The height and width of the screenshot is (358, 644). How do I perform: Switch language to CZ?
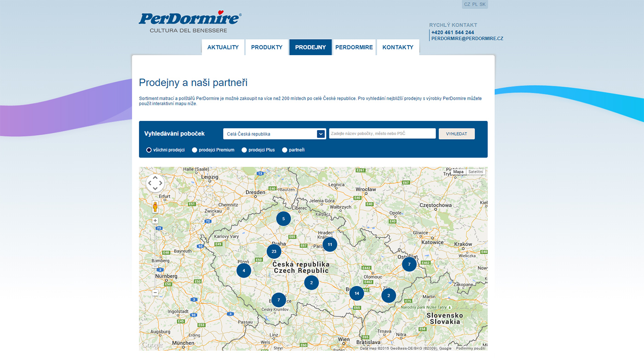pyautogui.click(x=467, y=4)
